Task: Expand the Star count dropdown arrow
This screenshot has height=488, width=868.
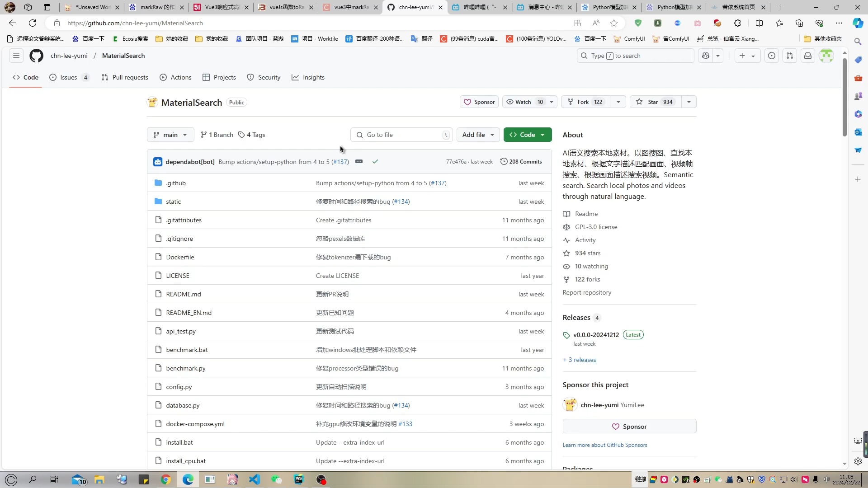Action: [689, 102]
